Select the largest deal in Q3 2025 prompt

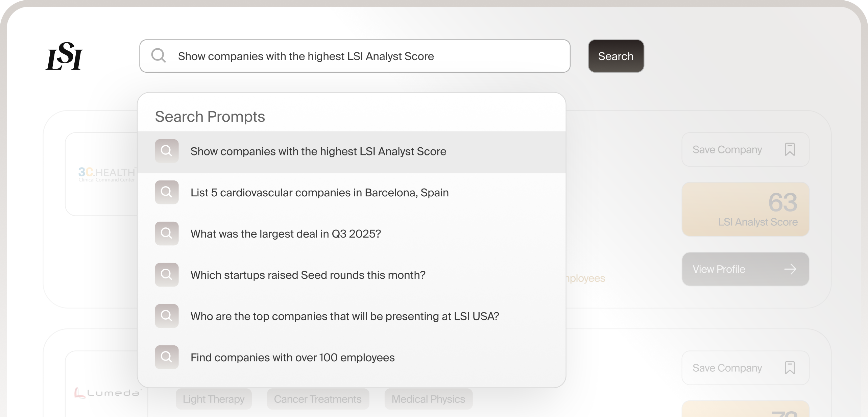286,234
